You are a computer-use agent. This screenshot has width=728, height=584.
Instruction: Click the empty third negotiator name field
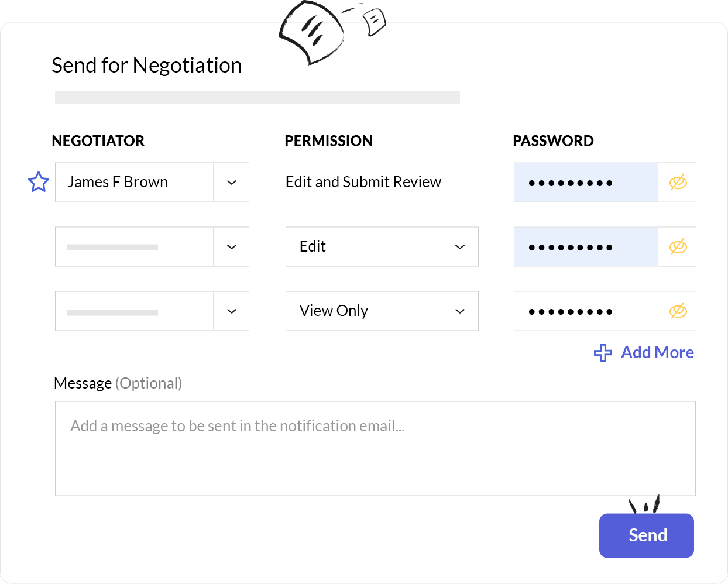point(135,311)
